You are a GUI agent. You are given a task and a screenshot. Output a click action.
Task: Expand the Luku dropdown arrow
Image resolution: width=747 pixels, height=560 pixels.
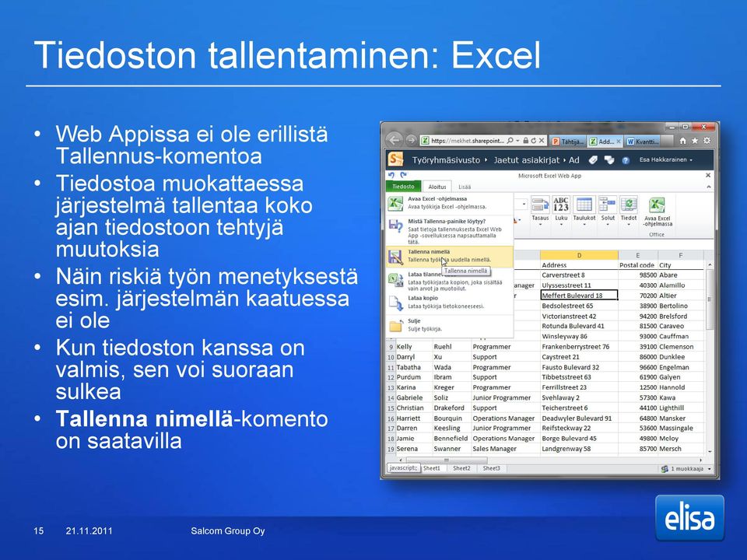pyautogui.click(x=561, y=224)
